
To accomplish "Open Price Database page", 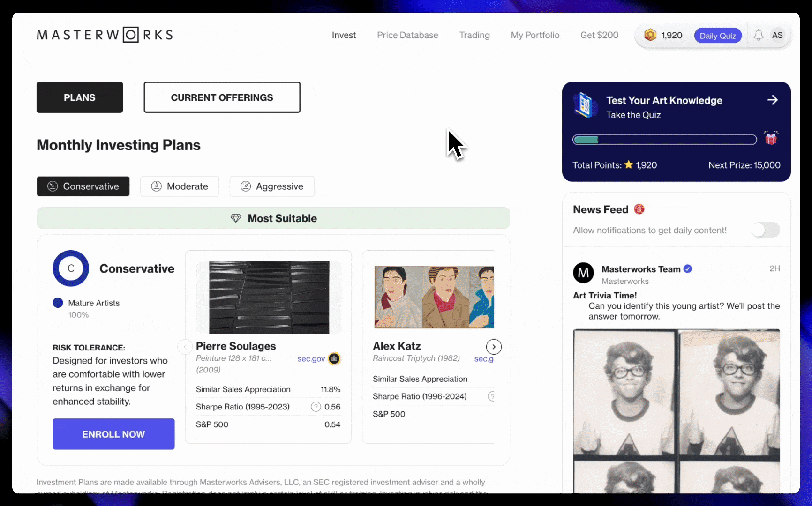I will pos(407,35).
